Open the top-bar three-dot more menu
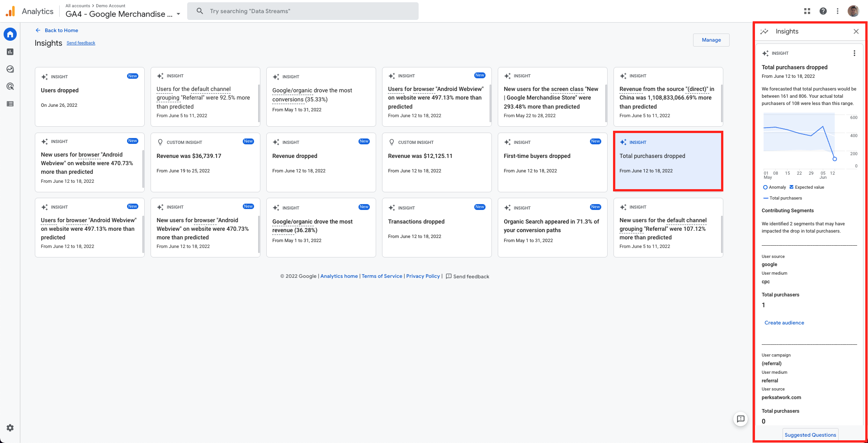 [x=837, y=11]
